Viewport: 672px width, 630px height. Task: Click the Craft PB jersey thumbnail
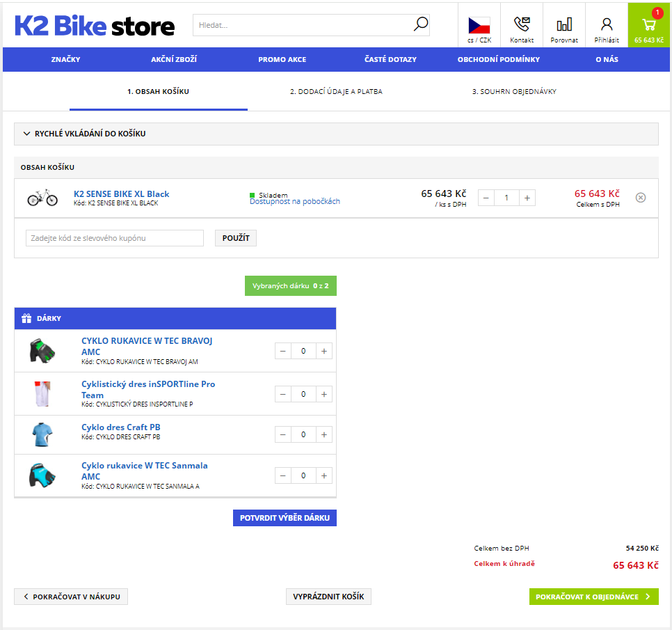point(42,434)
